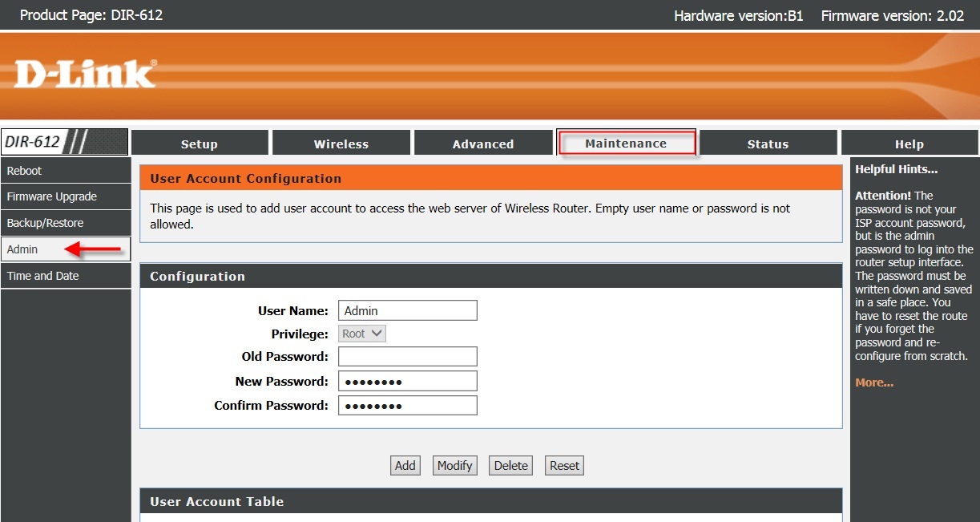Go to the Advanced tab

click(x=483, y=143)
